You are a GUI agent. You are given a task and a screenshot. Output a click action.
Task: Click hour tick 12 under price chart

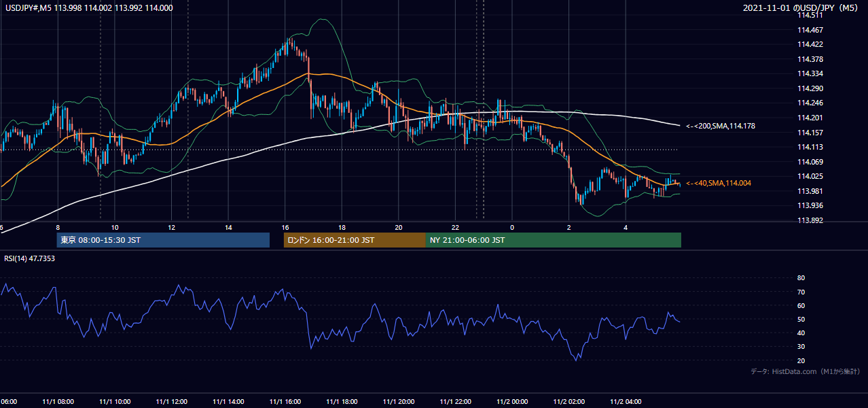click(172, 228)
